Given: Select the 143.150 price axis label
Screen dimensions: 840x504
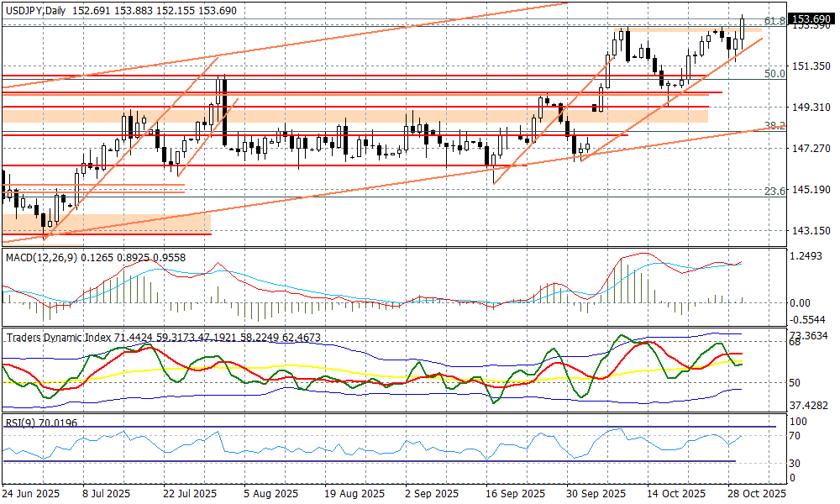Looking at the screenshot, I should pos(811,230).
